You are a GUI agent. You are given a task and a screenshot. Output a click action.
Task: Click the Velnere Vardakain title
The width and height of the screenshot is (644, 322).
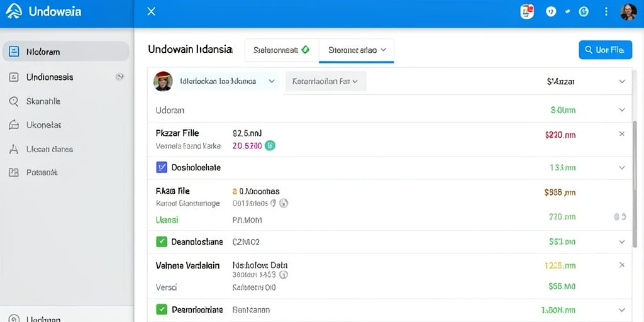[187, 265]
